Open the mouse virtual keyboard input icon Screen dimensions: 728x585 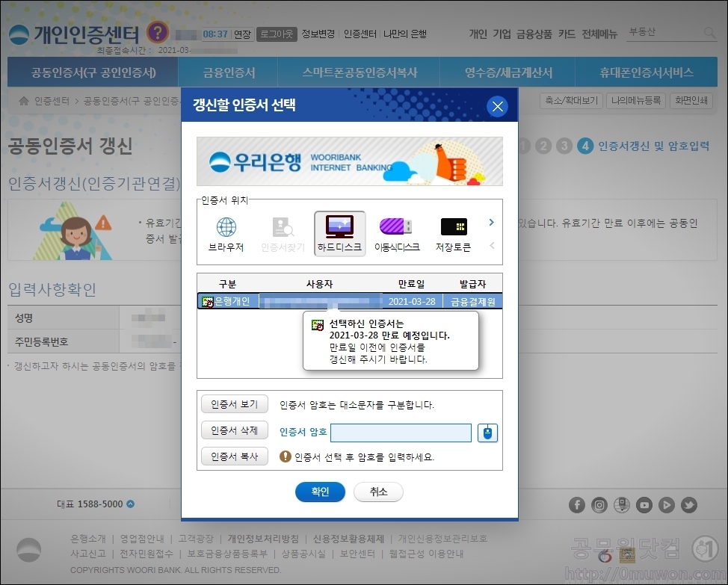487,433
